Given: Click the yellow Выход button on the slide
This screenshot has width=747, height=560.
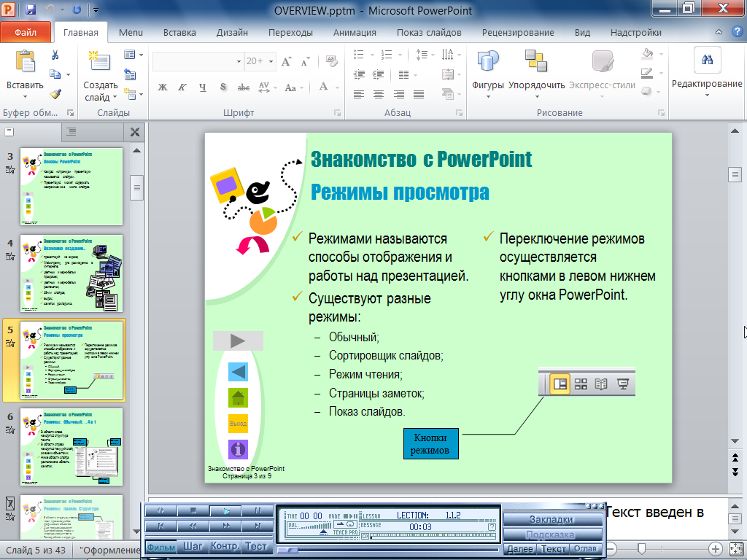Looking at the screenshot, I should (x=238, y=424).
